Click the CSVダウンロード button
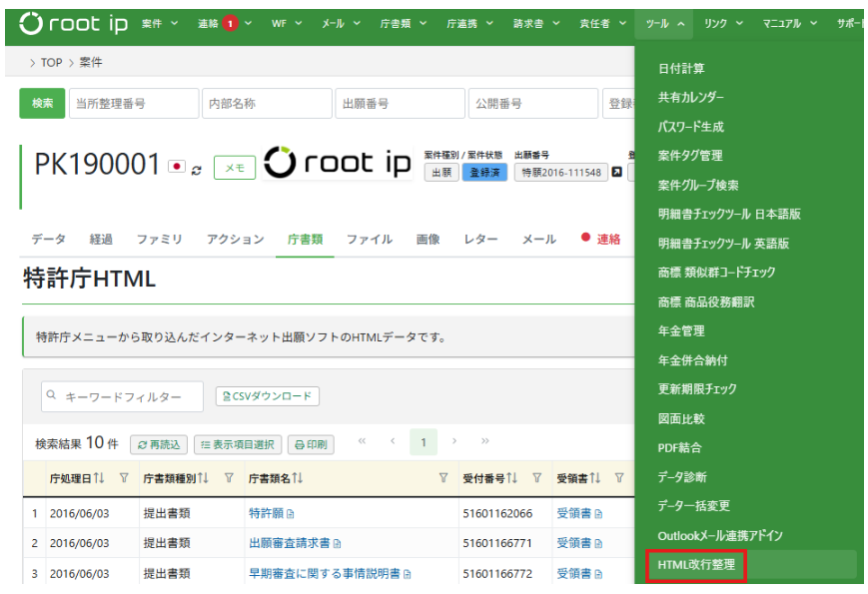 268,396
